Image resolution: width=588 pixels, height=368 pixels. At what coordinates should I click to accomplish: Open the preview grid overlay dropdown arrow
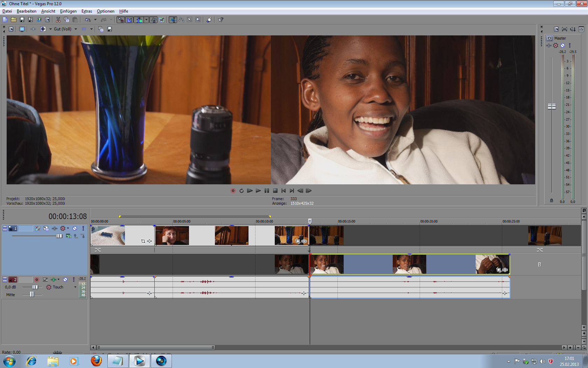91,29
